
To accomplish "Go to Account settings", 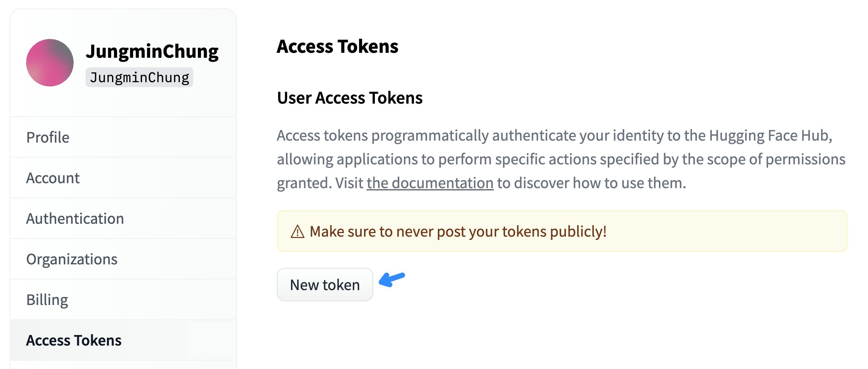I will [123, 178].
